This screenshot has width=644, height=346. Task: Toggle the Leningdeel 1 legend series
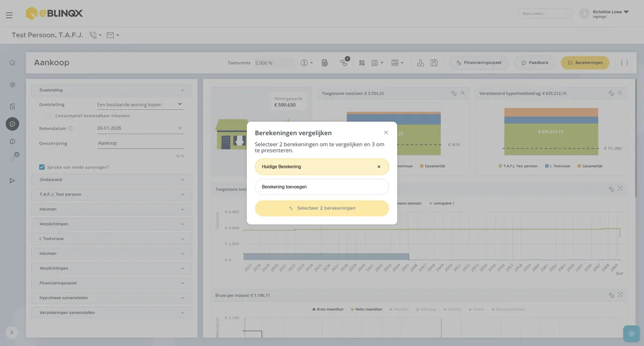coord(442,203)
